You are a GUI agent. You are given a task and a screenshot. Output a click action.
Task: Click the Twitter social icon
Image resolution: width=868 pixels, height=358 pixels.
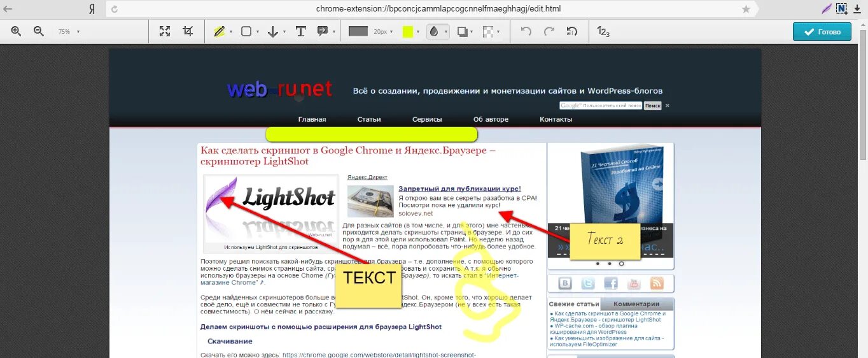click(x=588, y=283)
